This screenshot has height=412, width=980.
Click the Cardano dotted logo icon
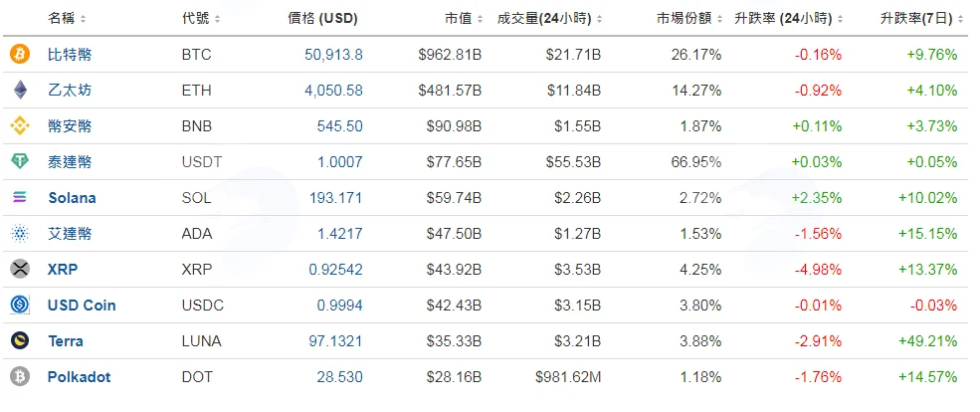pyautogui.click(x=20, y=234)
